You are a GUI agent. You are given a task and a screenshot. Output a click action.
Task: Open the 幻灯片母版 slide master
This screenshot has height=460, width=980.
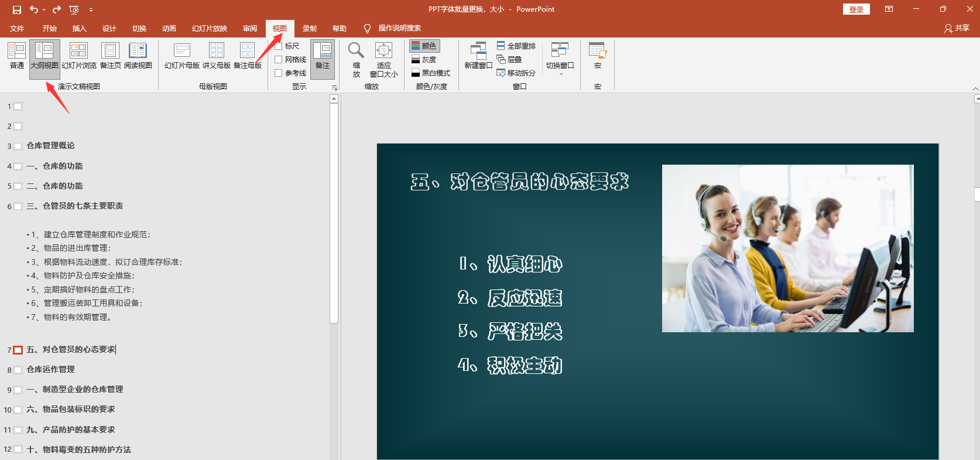[182, 56]
